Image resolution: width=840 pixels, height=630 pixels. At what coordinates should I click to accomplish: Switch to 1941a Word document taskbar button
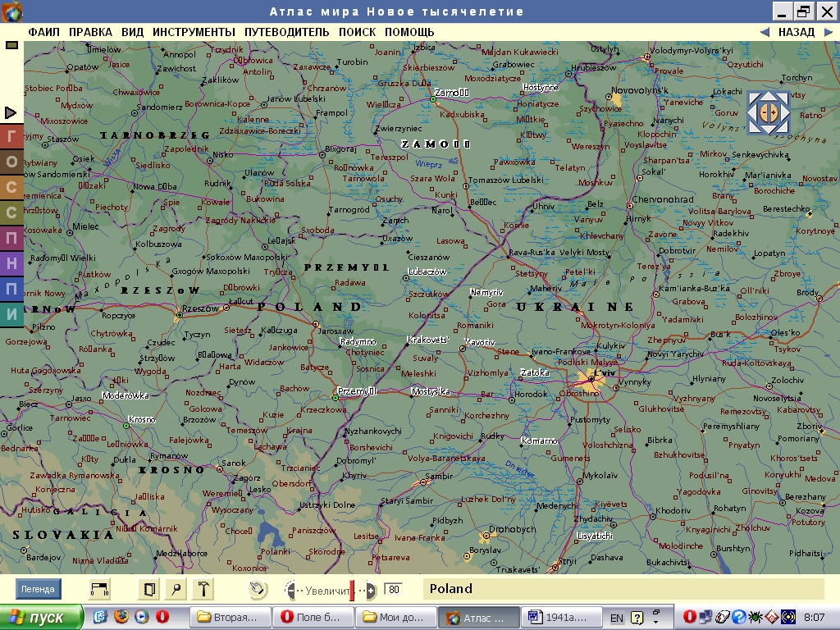[561, 617]
